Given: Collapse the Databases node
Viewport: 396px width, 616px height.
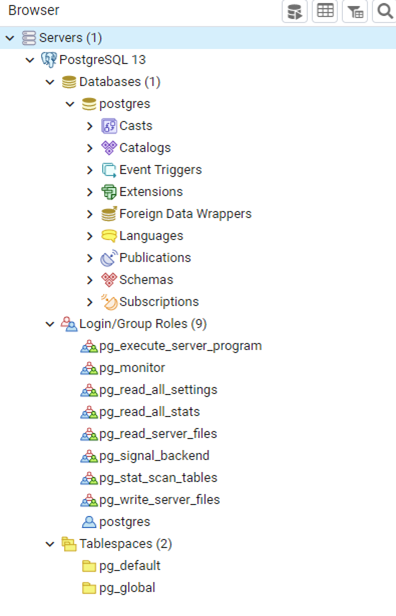Looking at the screenshot, I should pyautogui.click(x=50, y=82).
